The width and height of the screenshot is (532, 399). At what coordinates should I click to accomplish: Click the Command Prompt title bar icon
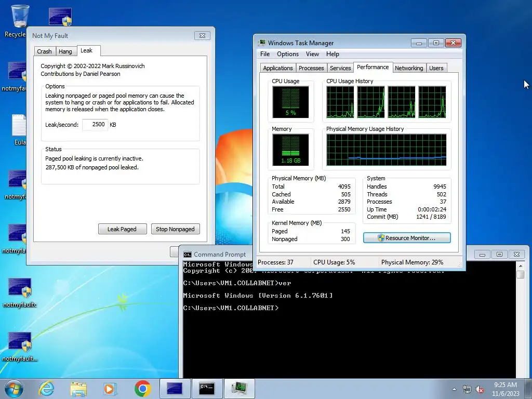tap(187, 255)
